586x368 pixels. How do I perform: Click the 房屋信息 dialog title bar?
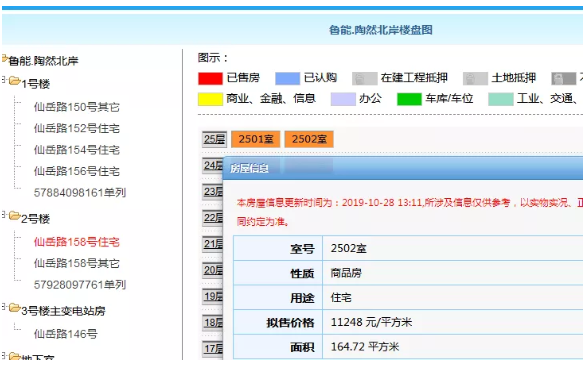coord(403,168)
